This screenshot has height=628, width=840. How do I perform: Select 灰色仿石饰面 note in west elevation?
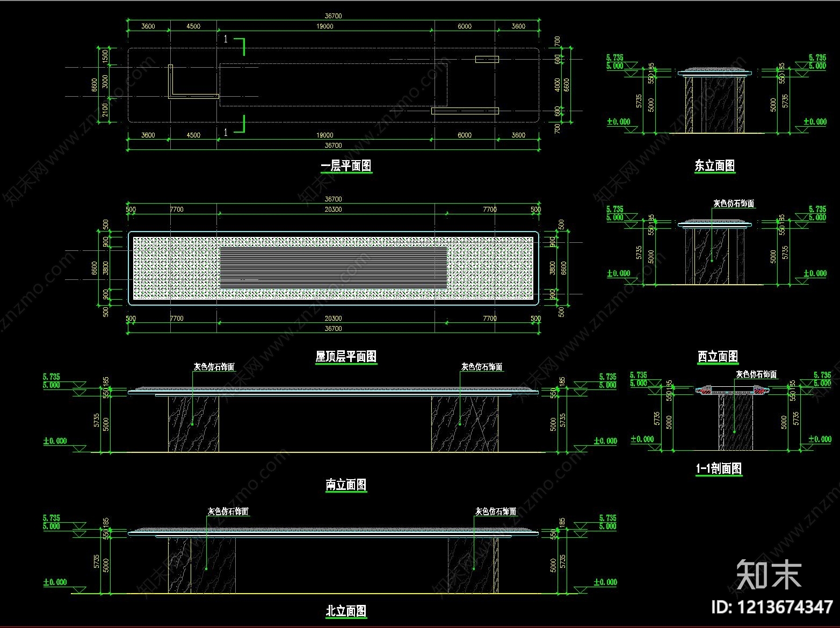[734, 204]
